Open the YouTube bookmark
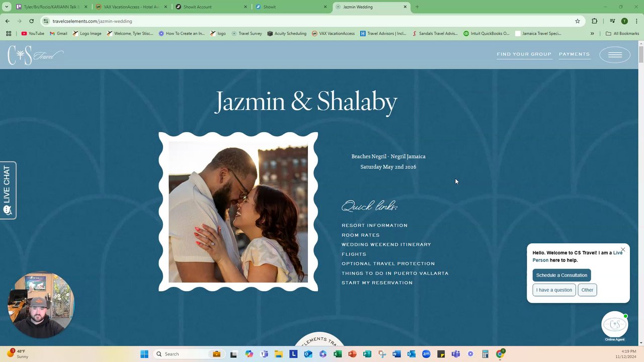The height and width of the screenshot is (362, 644). 33,34
